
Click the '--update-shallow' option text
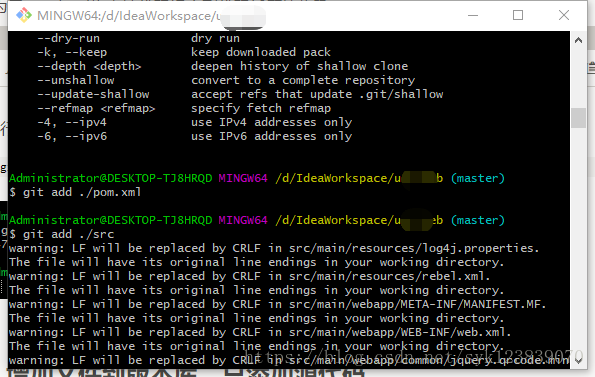93,94
